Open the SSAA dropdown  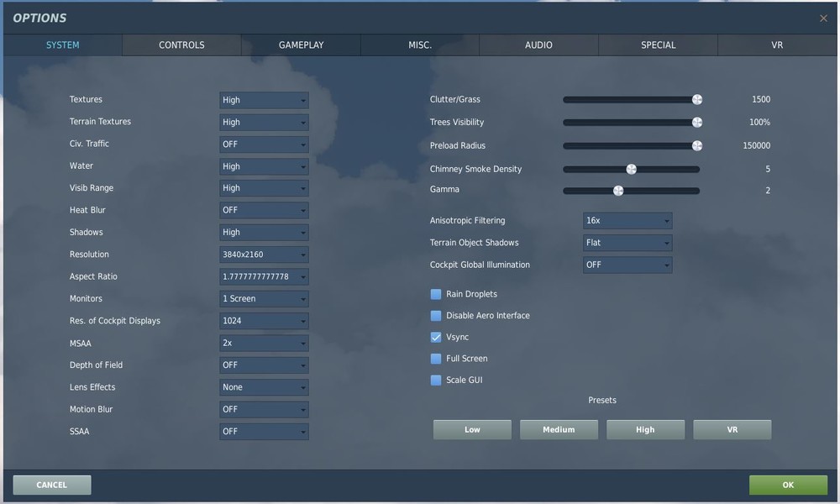click(x=264, y=431)
